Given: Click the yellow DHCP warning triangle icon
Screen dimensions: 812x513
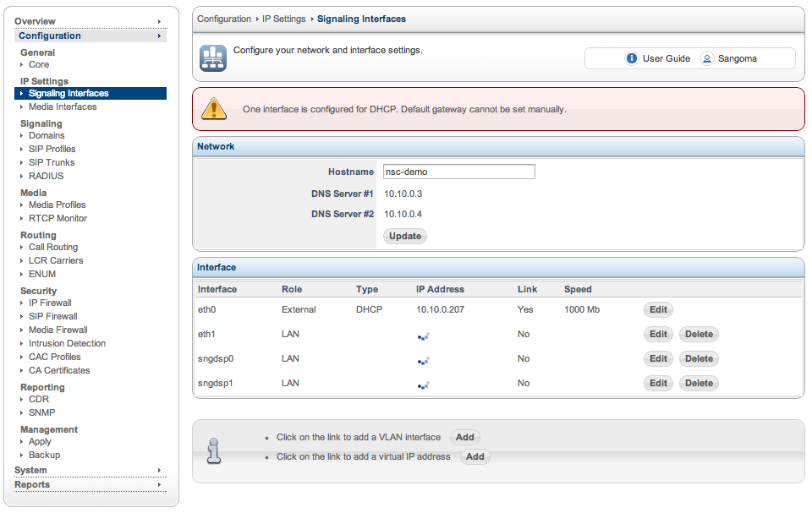Looking at the screenshot, I should [214, 109].
